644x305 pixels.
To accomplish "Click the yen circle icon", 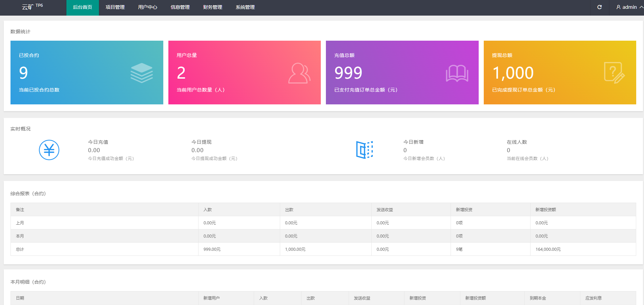I will pyautogui.click(x=49, y=150).
